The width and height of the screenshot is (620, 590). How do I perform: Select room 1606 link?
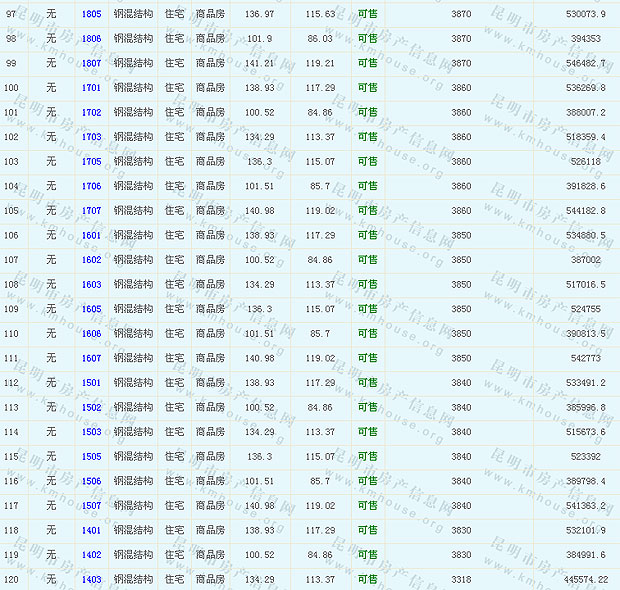[91, 334]
